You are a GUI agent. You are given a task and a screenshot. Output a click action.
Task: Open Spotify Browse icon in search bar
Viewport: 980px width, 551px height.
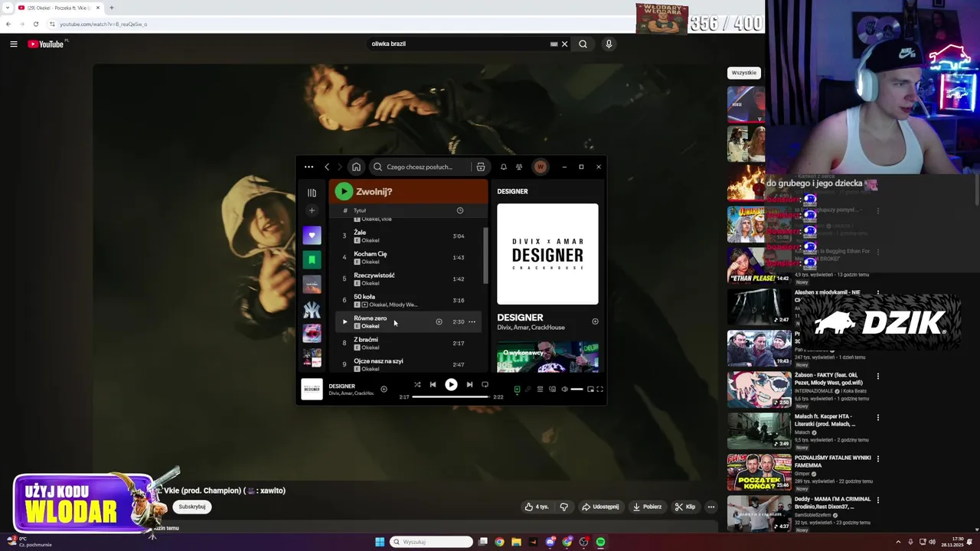point(481,167)
